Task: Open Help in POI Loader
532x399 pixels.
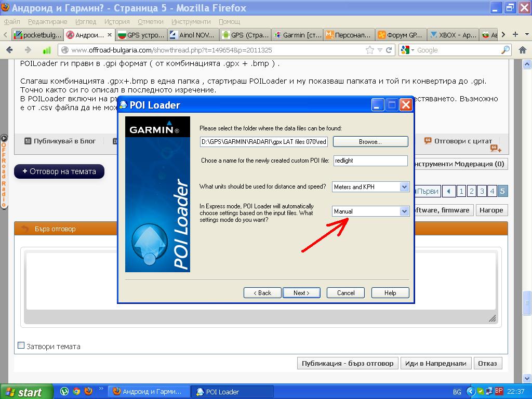Action: [x=390, y=293]
